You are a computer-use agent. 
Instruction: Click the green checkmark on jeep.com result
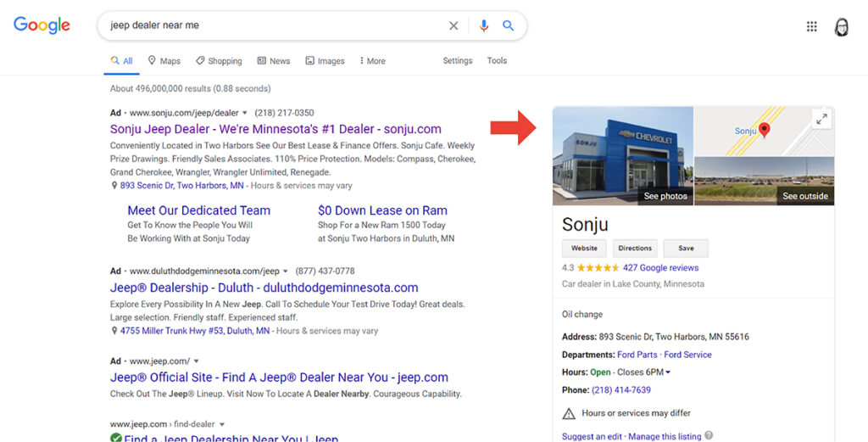tap(115, 438)
